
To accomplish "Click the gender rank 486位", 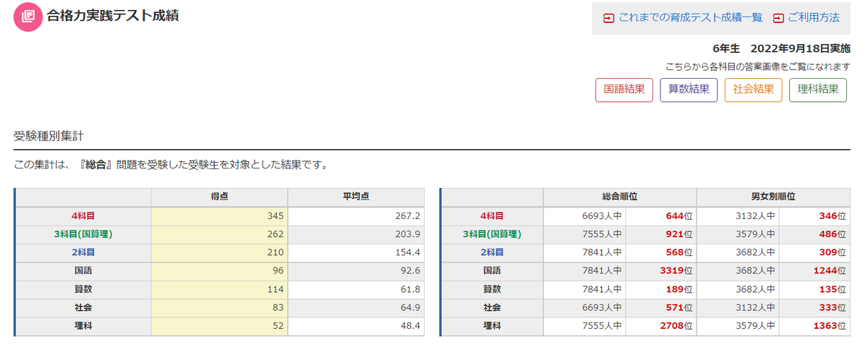I will (x=833, y=234).
